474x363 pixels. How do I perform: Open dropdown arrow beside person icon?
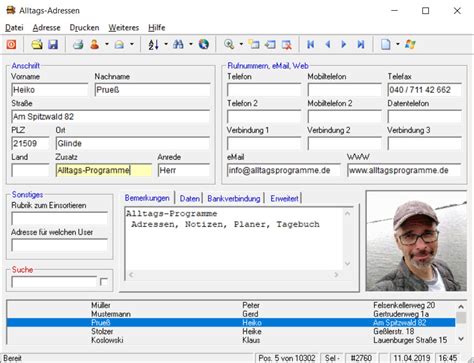click(107, 44)
